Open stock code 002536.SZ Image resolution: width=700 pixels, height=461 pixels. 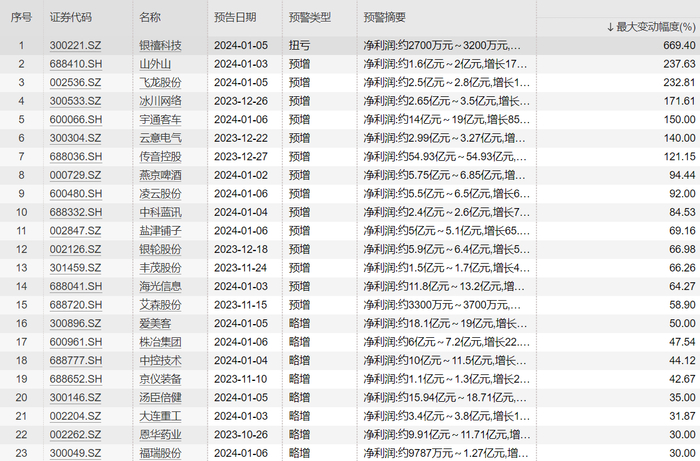tap(75, 83)
